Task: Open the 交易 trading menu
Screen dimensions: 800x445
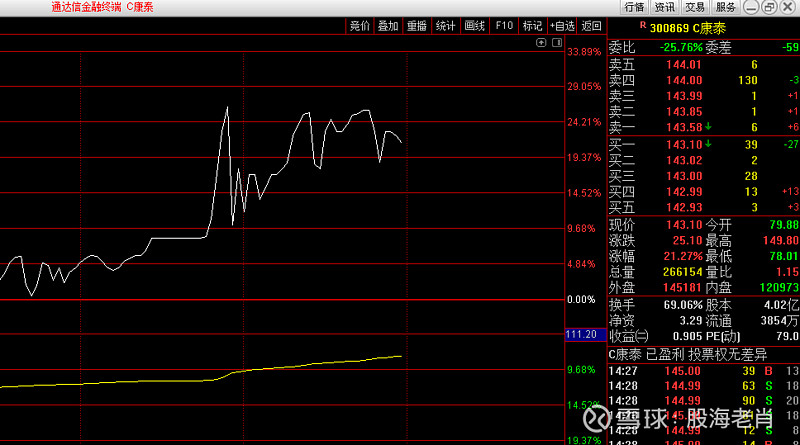Action: (694, 7)
